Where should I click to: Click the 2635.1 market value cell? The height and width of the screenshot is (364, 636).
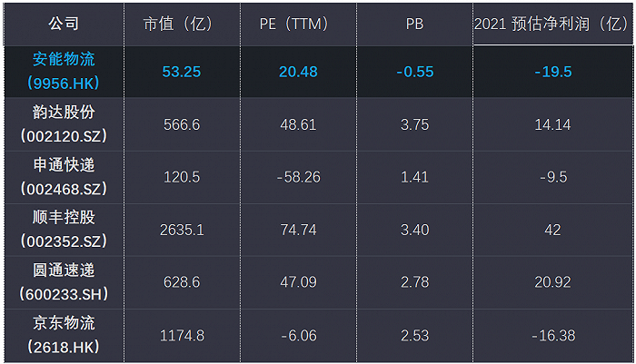(x=182, y=230)
